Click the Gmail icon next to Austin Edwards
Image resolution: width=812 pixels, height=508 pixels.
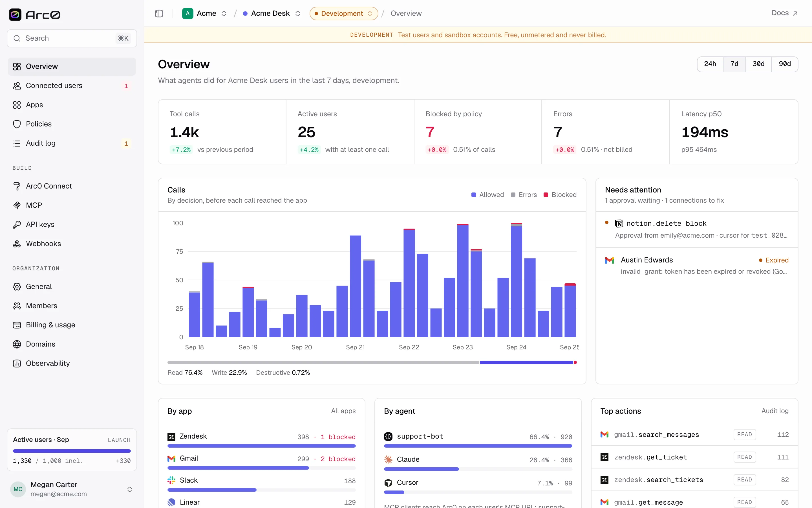coord(609,260)
